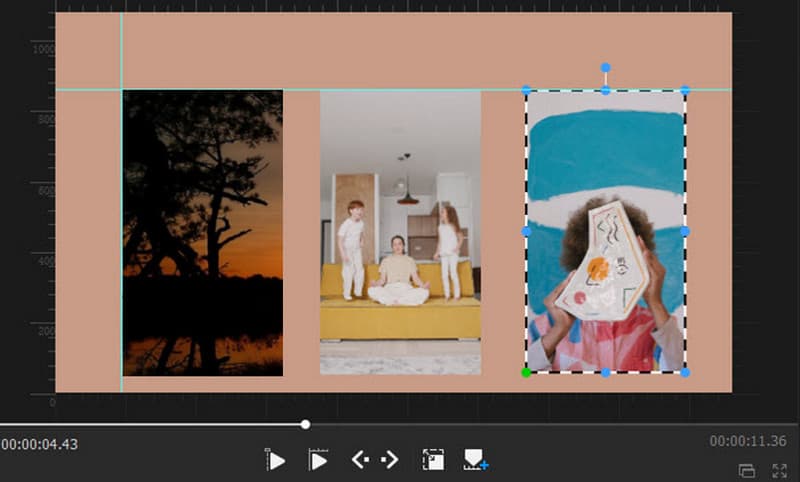Click the green bottom-left anchor handle

[x=527, y=373]
